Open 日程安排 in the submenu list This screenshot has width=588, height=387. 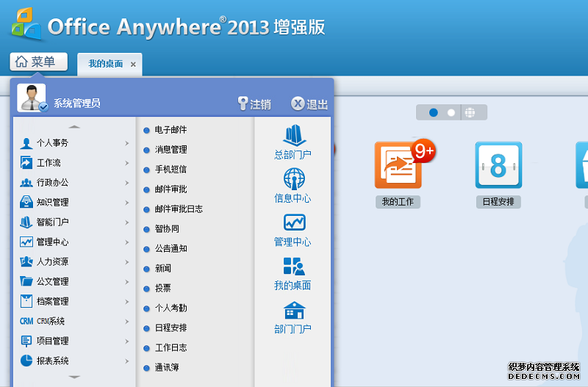[x=171, y=328]
